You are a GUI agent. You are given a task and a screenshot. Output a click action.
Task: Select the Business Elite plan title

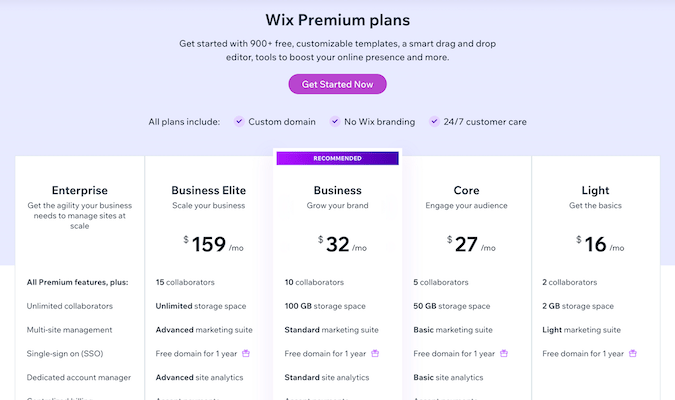pos(208,190)
